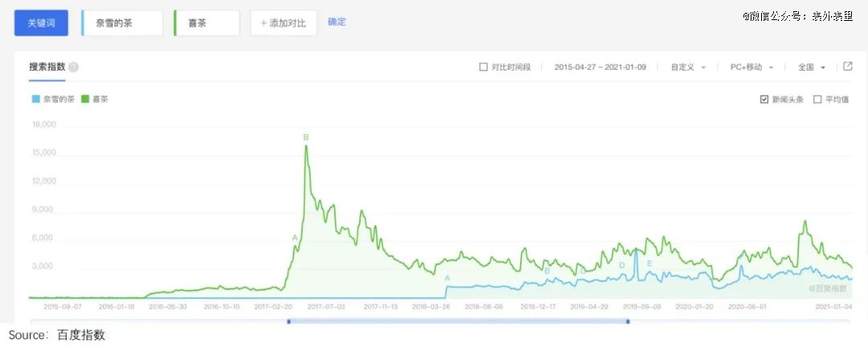Click the 2021-01-04 axis date label
The width and height of the screenshot is (868, 347).
835,306
